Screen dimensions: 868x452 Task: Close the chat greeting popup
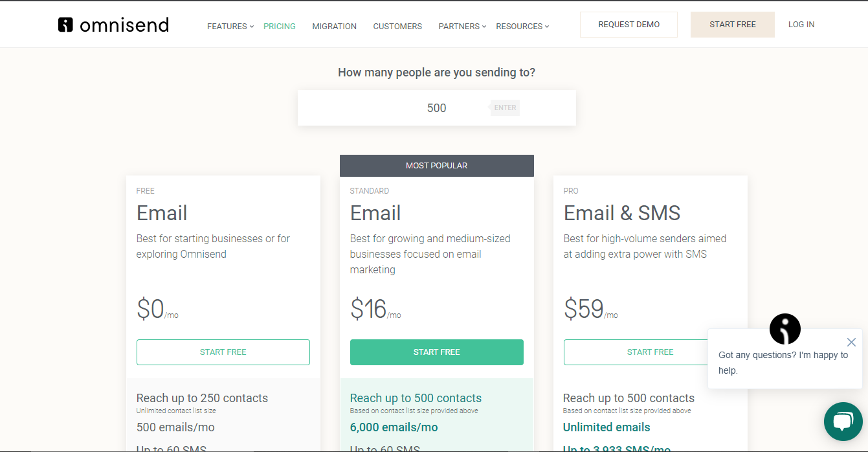click(851, 342)
